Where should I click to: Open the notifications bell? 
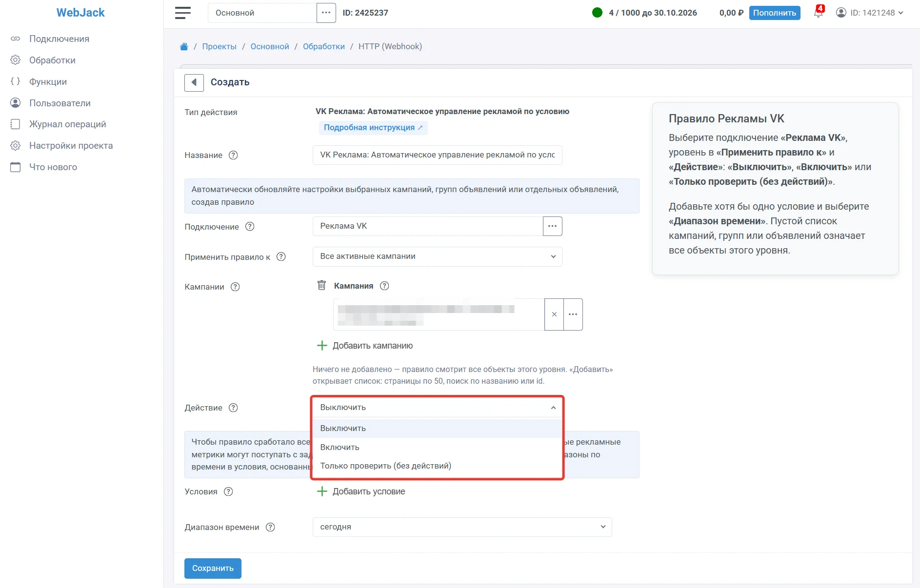pos(819,12)
